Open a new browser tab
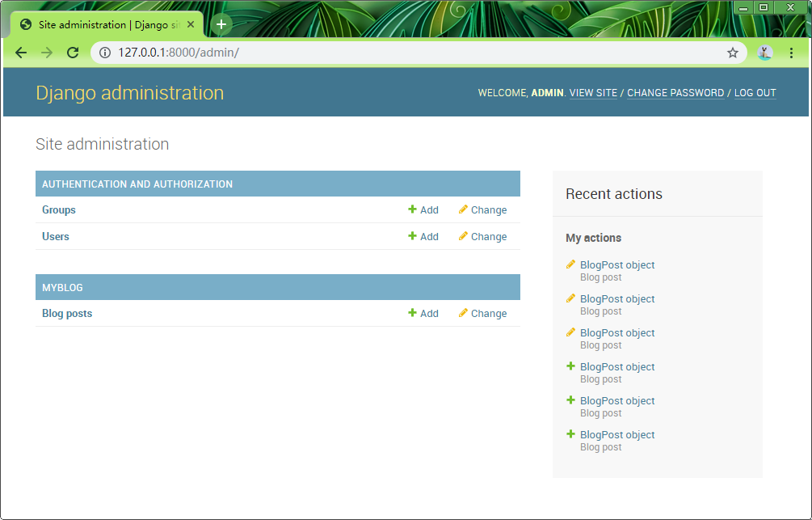The image size is (812, 520). point(221,24)
